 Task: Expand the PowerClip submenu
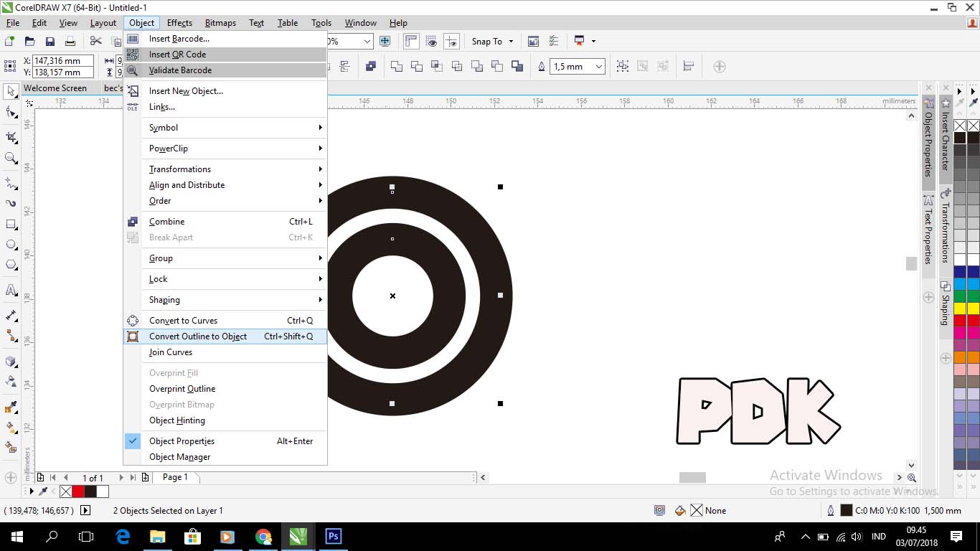[x=225, y=149]
